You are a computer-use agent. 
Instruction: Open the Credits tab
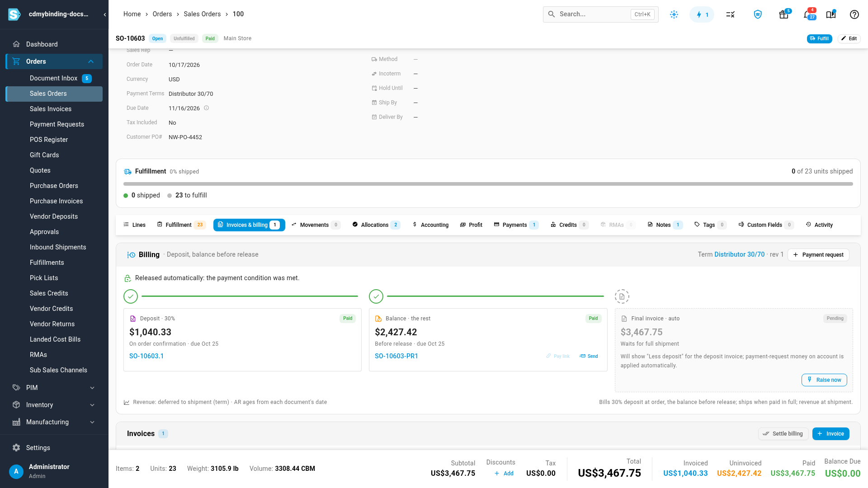[569, 225]
